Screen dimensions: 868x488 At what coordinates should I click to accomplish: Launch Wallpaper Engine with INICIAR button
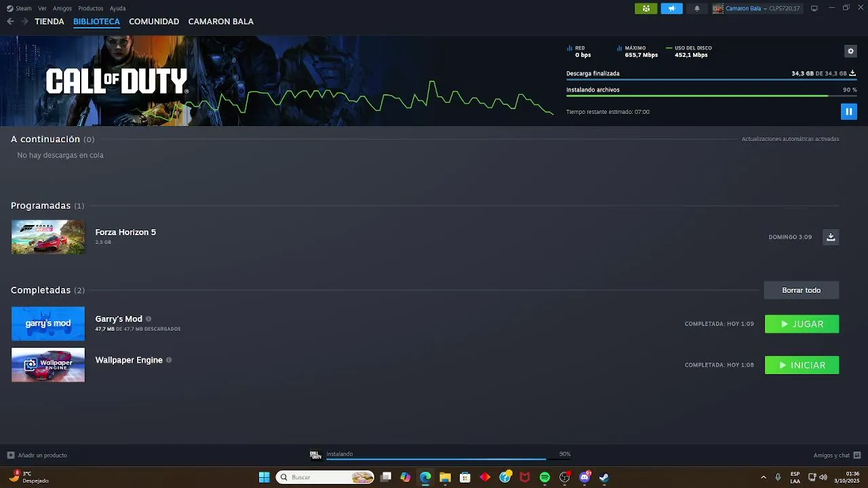[x=802, y=365]
